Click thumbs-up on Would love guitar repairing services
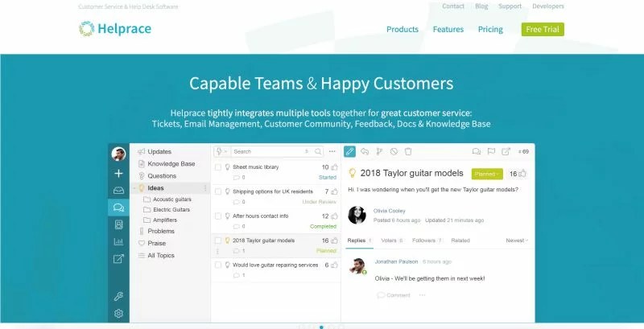 (334, 265)
